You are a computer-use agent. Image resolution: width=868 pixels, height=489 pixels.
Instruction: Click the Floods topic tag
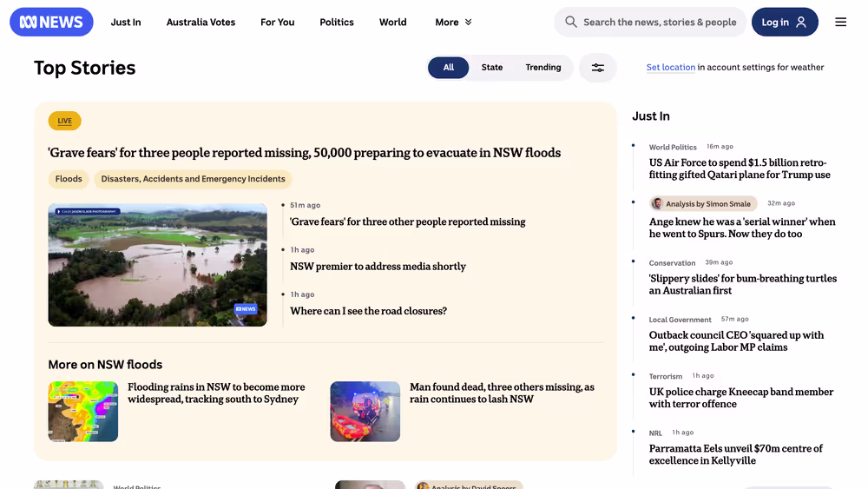69,179
